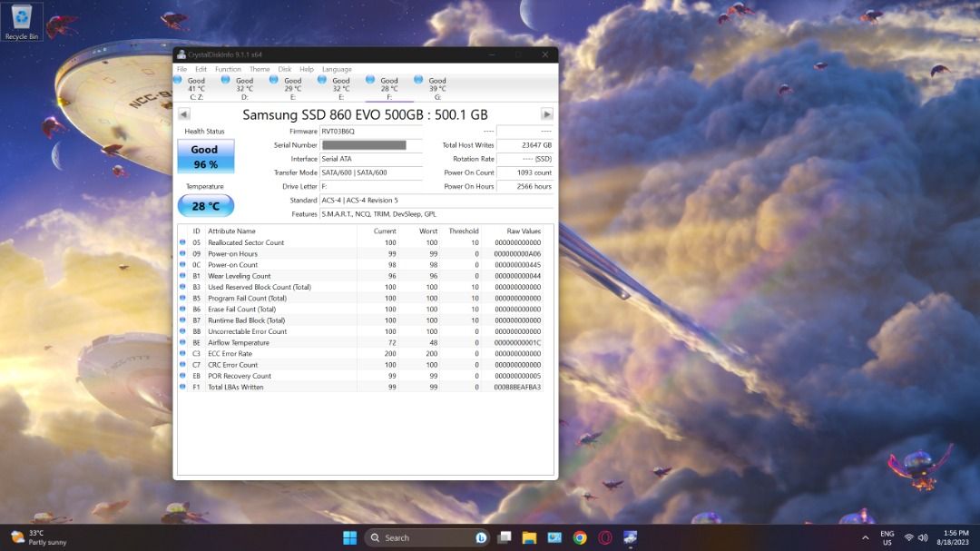Open the Disk menu
Viewport: 980px width, 551px height.
click(x=284, y=69)
